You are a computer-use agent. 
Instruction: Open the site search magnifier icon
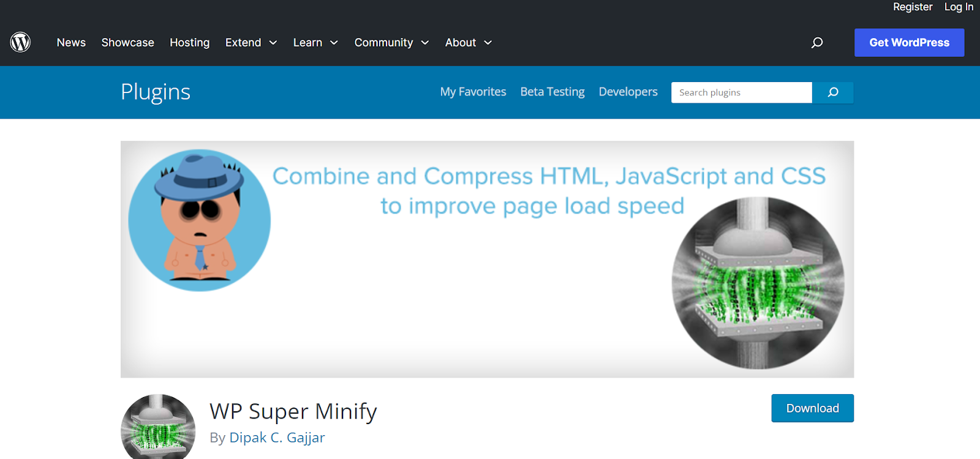[x=817, y=43]
